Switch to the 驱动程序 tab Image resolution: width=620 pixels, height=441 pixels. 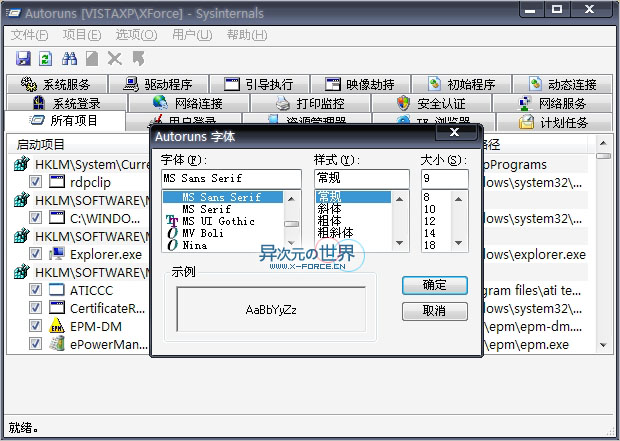click(159, 84)
